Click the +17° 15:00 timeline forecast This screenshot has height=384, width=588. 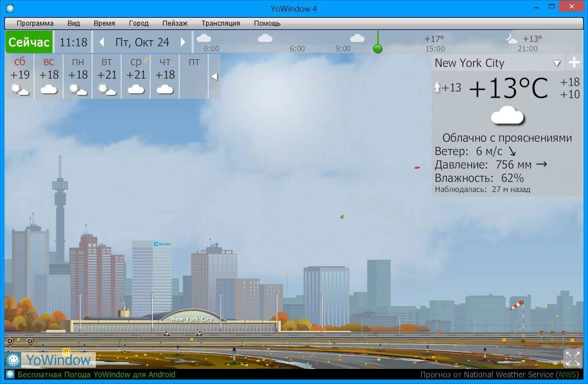(434, 44)
